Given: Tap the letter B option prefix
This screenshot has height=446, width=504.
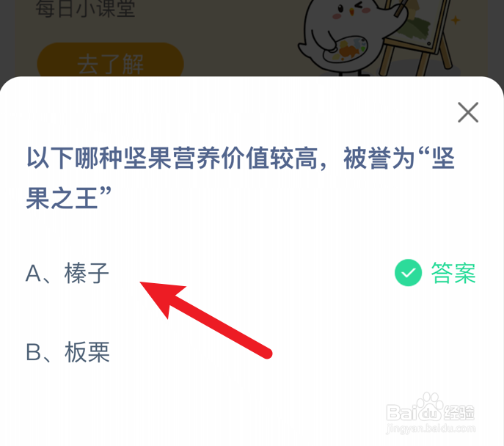Looking at the screenshot, I should click(x=33, y=353).
